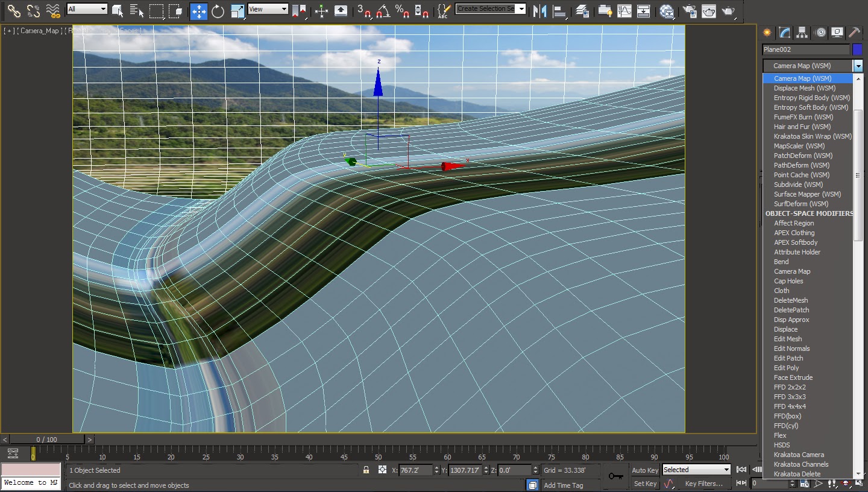The image size is (868, 492).
Task: Click the Select and Link chain icon
Action: point(14,11)
